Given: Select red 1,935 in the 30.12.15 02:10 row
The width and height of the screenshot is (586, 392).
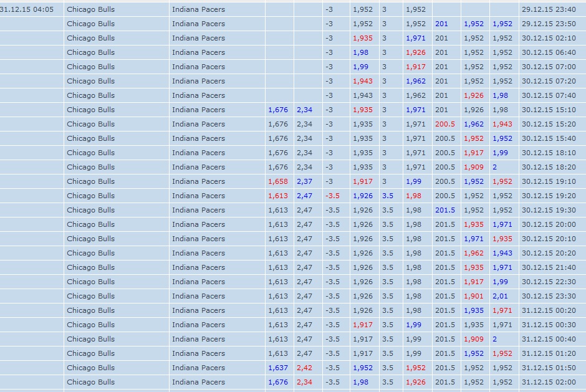Looking at the screenshot, I should (x=363, y=38).
